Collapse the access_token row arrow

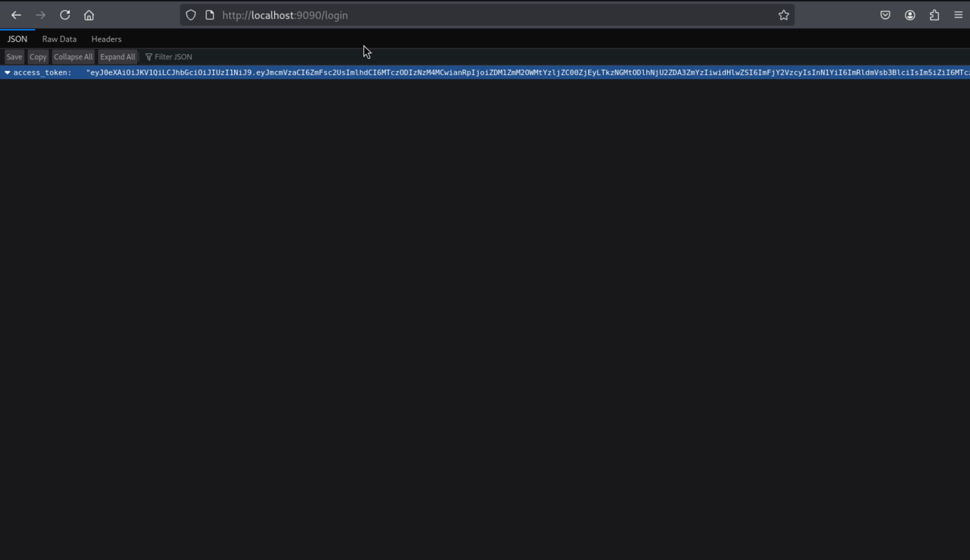pos(7,73)
